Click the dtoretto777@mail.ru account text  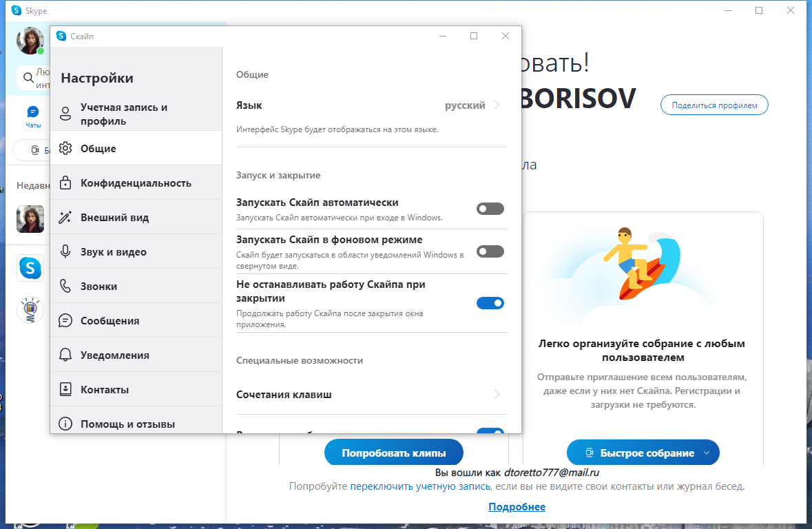552,472
